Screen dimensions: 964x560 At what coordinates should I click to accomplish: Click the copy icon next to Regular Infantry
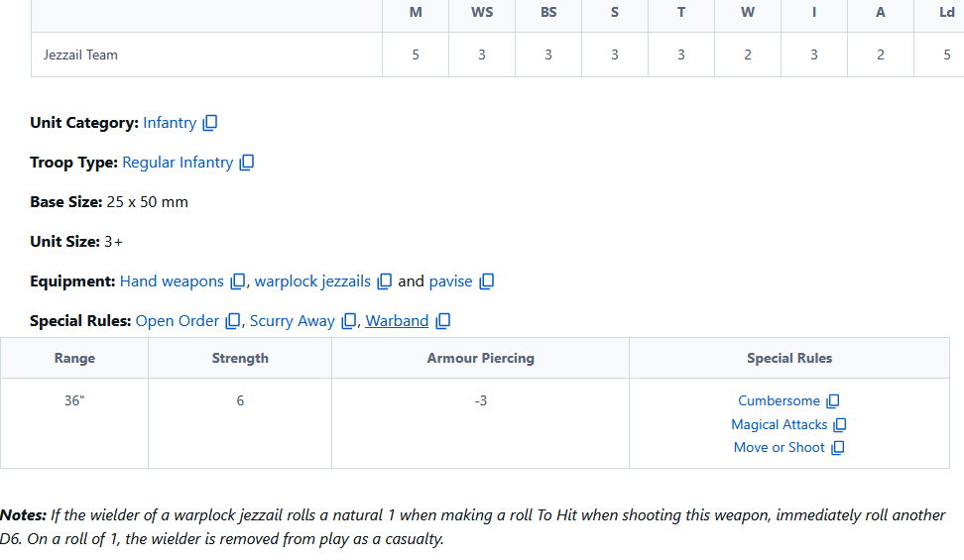pos(247,163)
